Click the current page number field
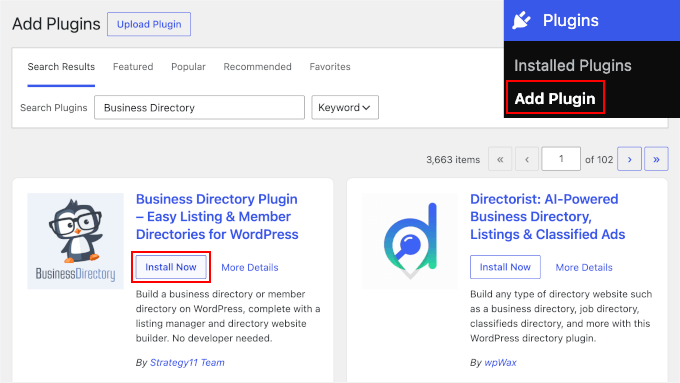Image resolution: width=680 pixels, height=383 pixels. (561, 159)
